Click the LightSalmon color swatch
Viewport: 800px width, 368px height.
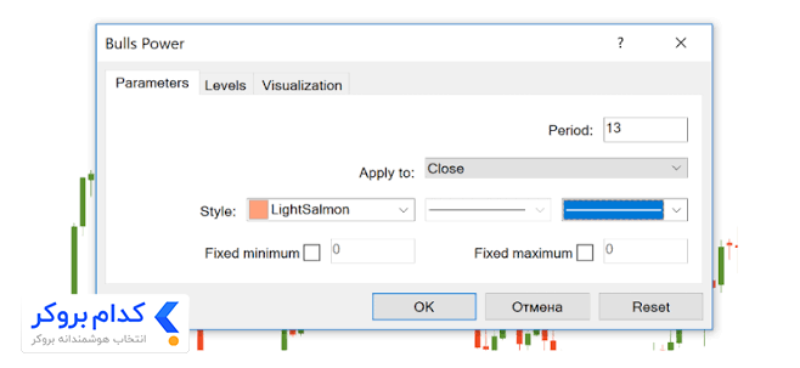coord(259,210)
